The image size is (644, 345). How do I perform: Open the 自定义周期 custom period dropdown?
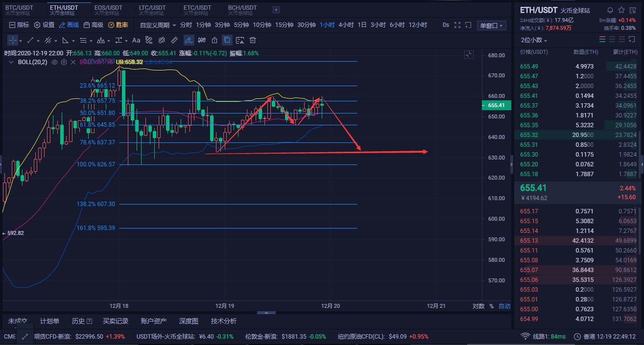(x=158, y=25)
